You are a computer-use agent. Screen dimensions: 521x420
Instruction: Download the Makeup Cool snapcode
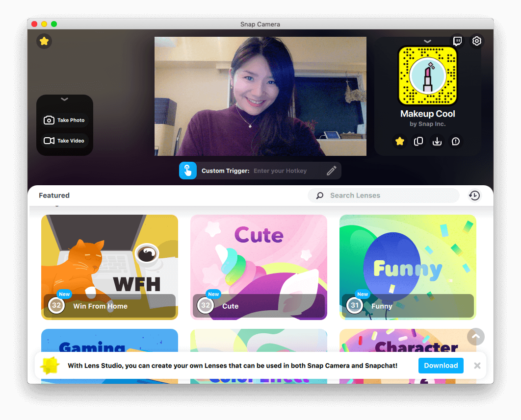pos(437,142)
